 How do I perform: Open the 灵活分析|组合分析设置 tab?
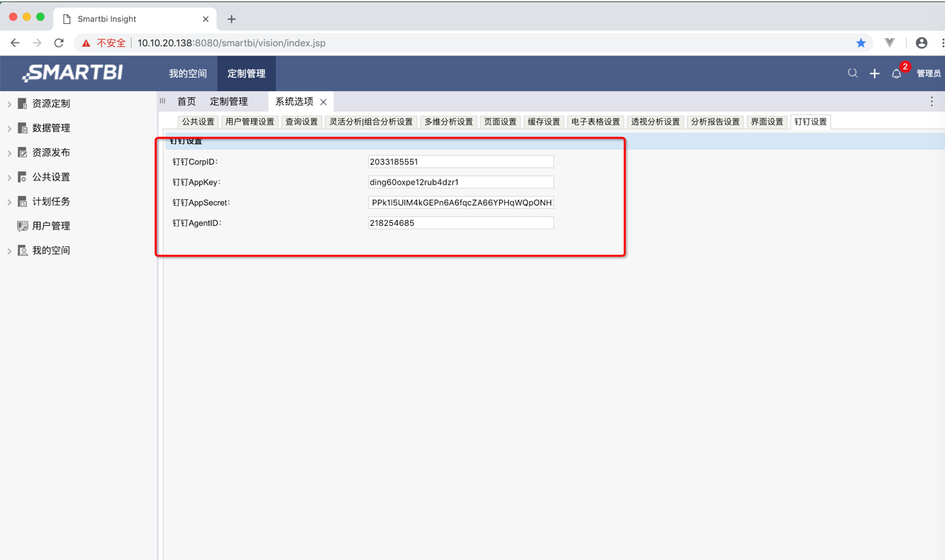371,122
